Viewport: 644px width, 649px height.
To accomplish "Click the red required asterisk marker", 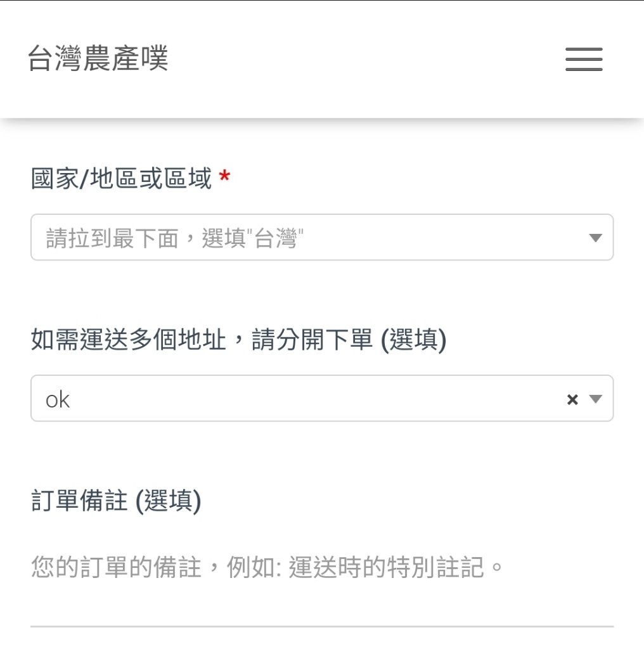I will tap(225, 176).
